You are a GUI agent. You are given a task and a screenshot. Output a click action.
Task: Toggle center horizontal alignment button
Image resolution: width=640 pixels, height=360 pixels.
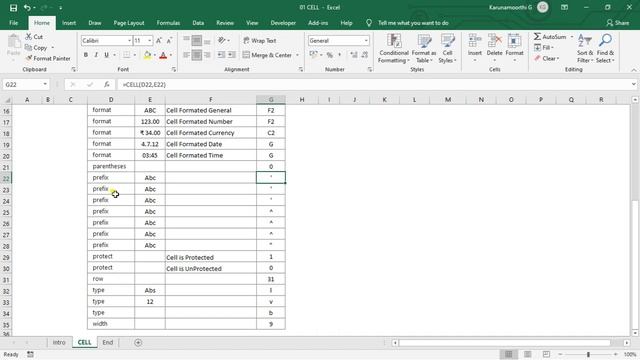196,55
